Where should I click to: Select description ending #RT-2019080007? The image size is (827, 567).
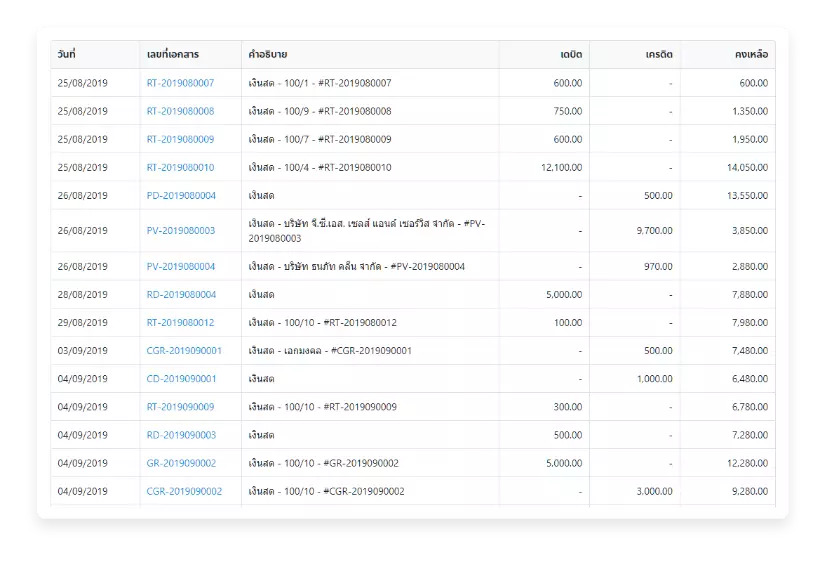[x=320, y=83]
